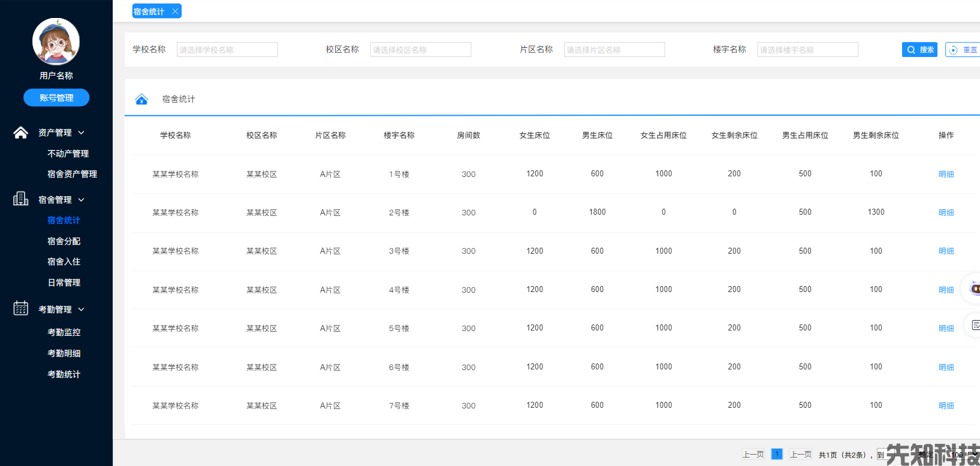Collapse the 宿舍管理 menu chevron
The width and height of the screenshot is (980, 466).
(82, 200)
